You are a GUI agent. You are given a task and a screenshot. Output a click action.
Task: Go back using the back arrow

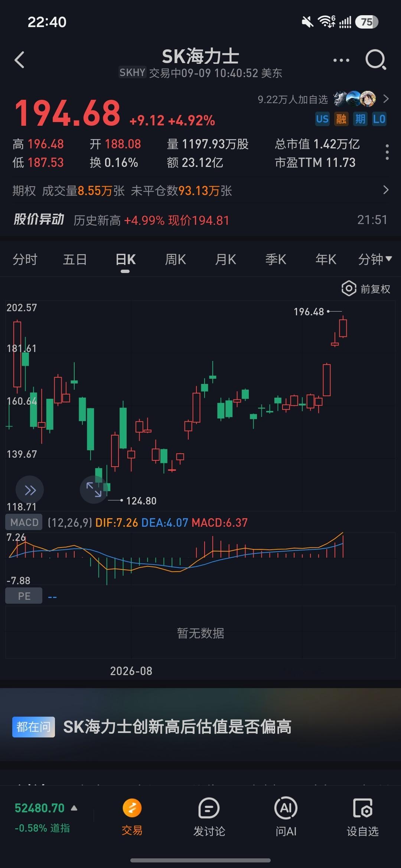(x=19, y=60)
